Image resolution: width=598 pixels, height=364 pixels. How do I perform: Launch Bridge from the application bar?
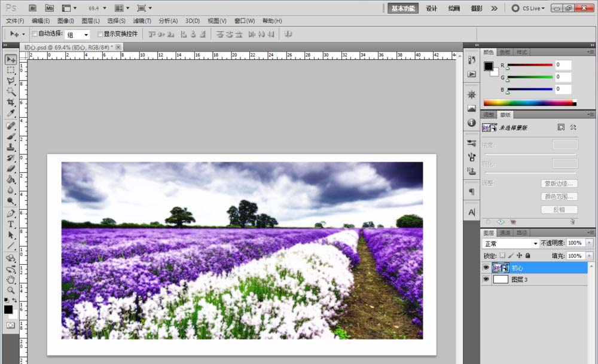[32, 8]
